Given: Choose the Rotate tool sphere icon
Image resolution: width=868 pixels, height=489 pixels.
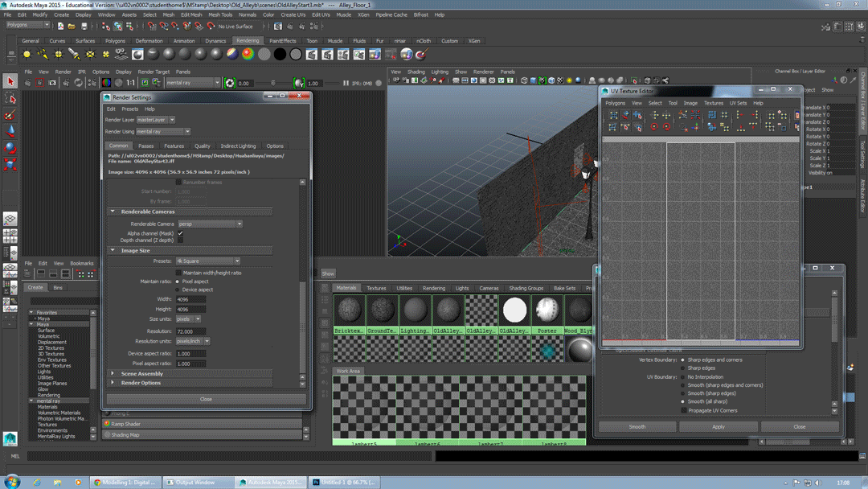Looking at the screenshot, I should point(10,148).
